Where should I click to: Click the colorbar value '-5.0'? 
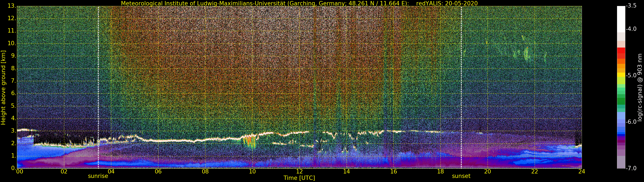point(631,75)
